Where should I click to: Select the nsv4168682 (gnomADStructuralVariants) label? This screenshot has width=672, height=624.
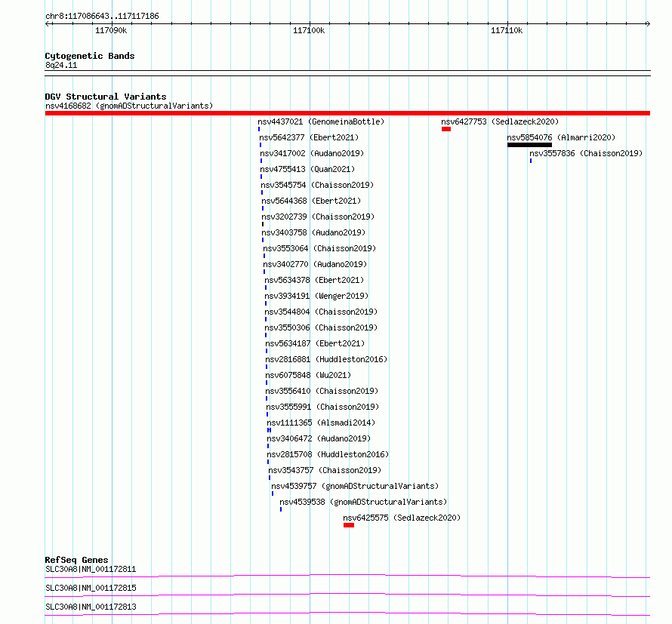pyautogui.click(x=129, y=106)
